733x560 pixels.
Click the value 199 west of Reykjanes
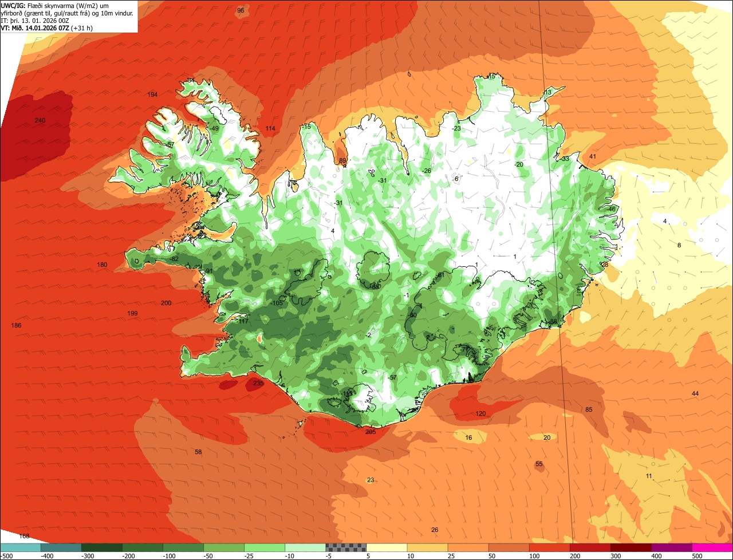[x=133, y=313]
